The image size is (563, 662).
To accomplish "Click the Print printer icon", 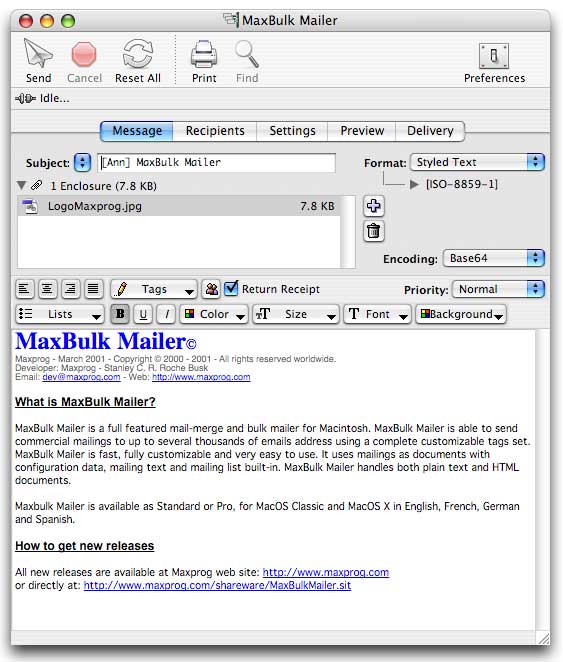I will (x=204, y=54).
